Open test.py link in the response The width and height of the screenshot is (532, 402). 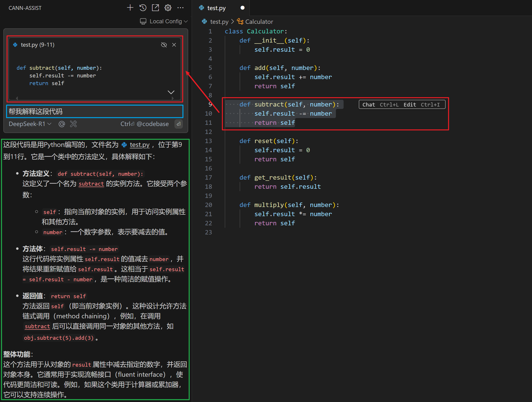click(139, 145)
